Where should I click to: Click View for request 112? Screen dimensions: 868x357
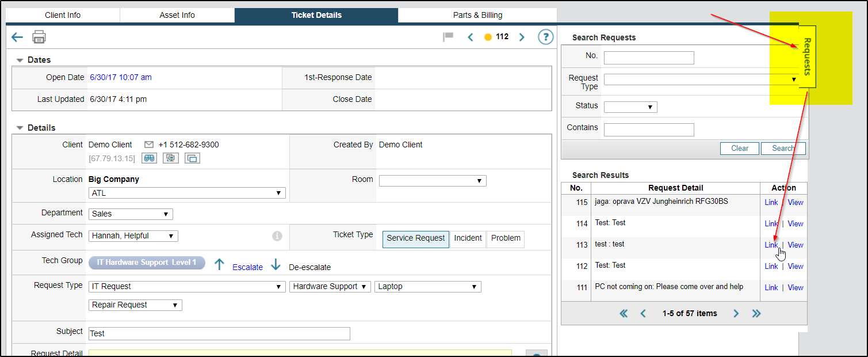click(796, 267)
